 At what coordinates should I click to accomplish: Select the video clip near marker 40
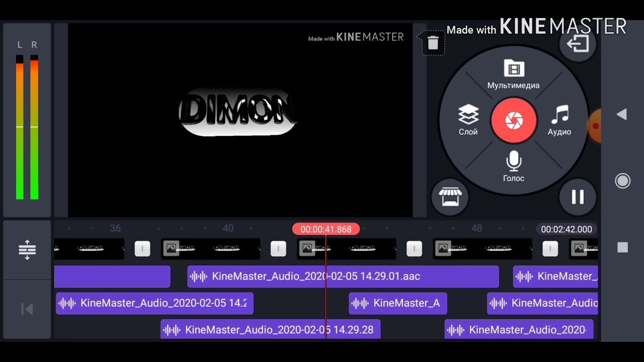click(x=211, y=248)
